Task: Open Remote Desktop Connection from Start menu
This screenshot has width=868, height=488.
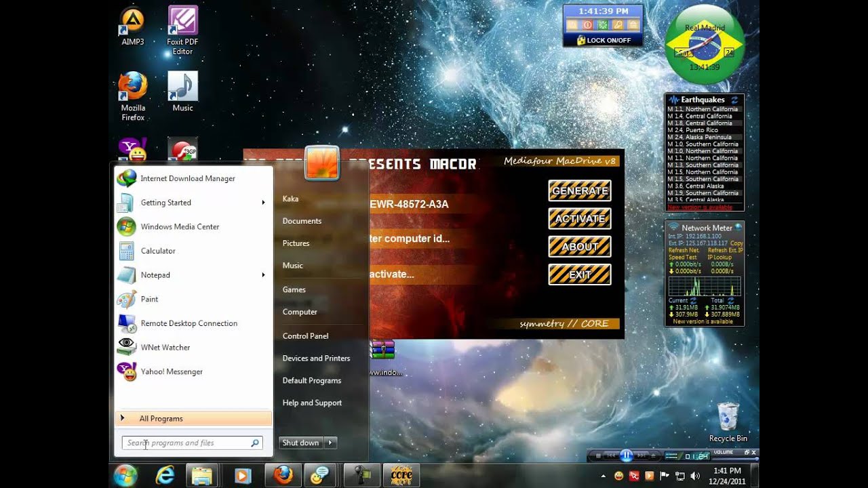Action: point(193,323)
